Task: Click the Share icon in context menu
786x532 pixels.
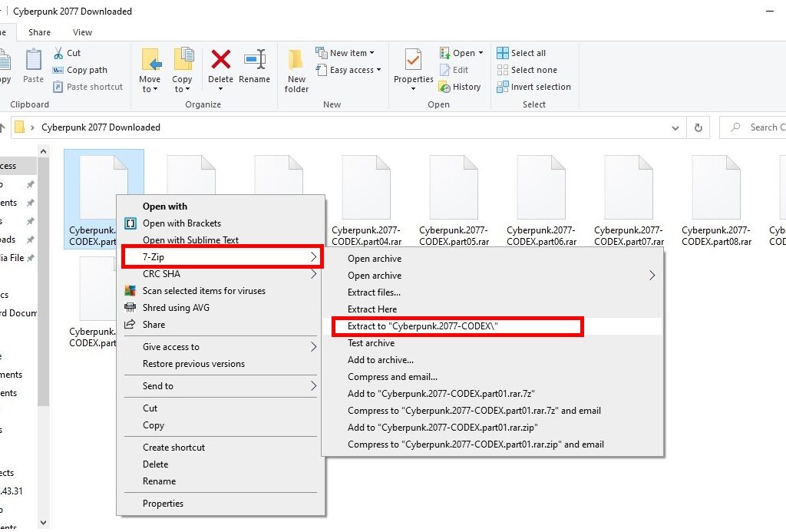Action: [x=130, y=325]
